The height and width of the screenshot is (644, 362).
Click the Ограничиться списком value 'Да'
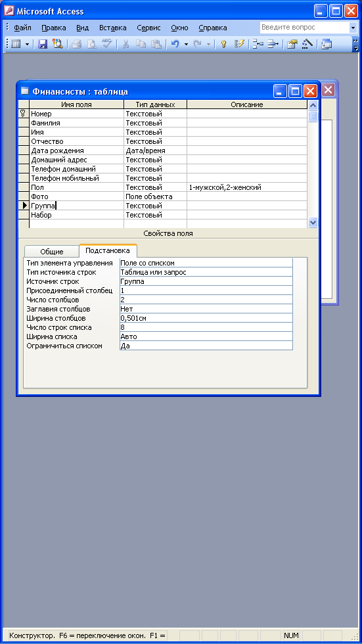[206, 346]
